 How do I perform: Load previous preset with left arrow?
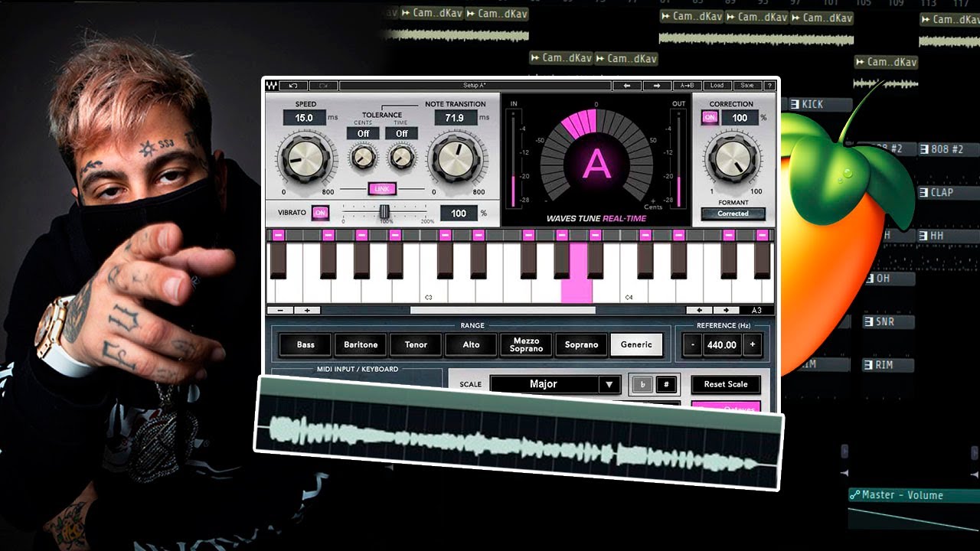[627, 86]
